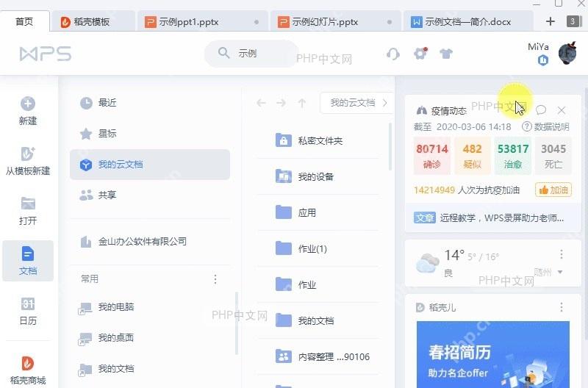Open the weather card options menu
The width and height of the screenshot is (588, 388).
(x=562, y=254)
